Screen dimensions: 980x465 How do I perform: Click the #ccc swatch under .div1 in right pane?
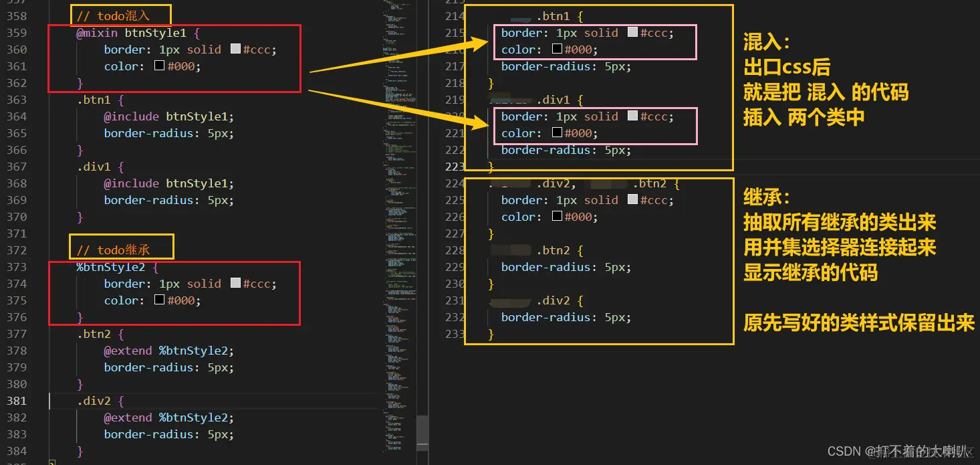coord(632,116)
